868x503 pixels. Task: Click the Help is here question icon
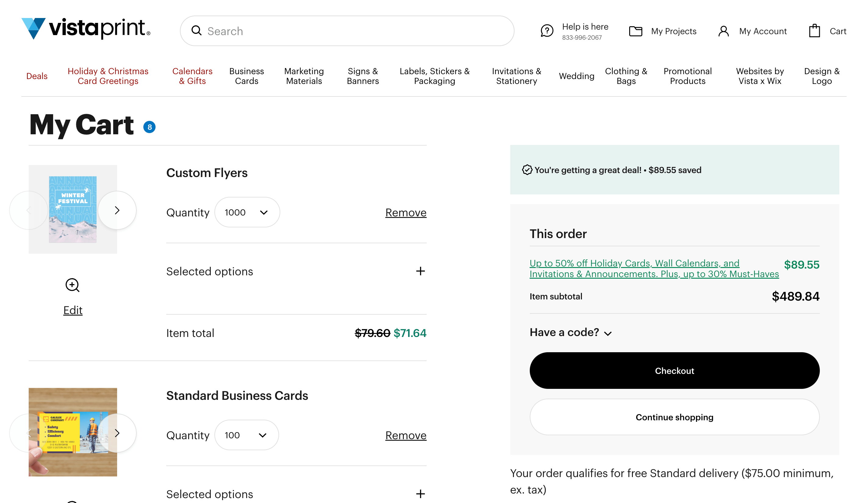547,31
